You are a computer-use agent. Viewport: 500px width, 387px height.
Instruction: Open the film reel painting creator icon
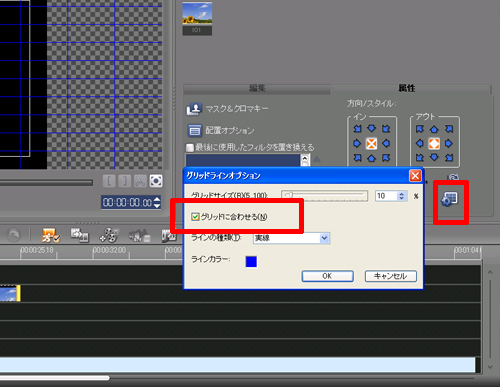pos(109,235)
